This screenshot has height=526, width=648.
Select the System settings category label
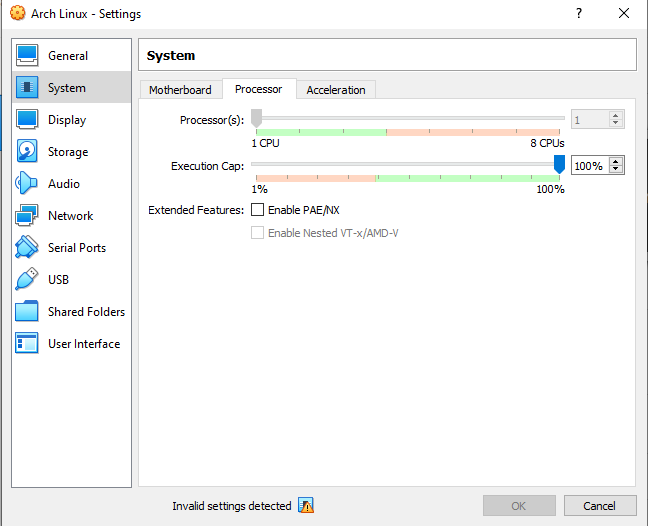(x=67, y=88)
